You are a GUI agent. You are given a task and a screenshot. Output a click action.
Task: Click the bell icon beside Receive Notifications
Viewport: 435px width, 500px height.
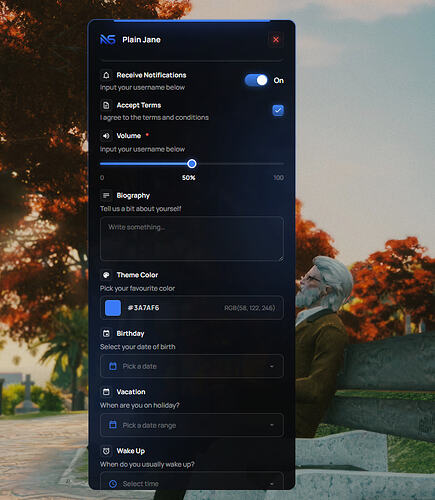106,75
